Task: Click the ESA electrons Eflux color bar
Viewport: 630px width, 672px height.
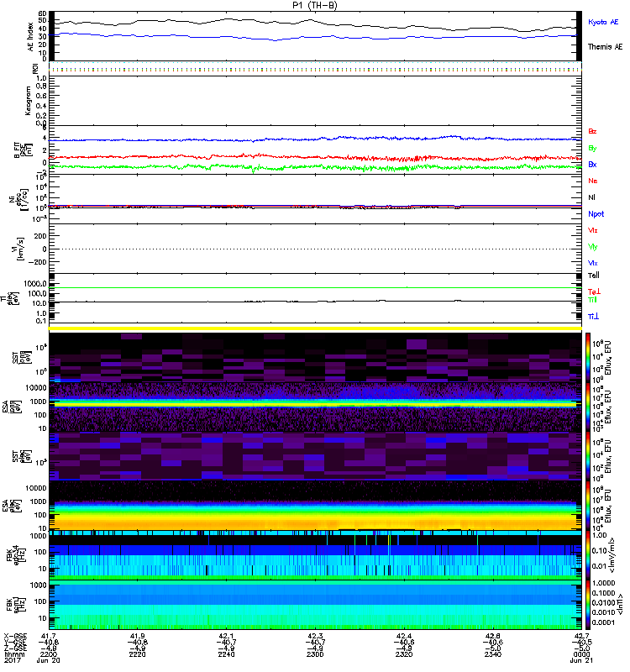Action: pyautogui.click(x=588, y=506)
